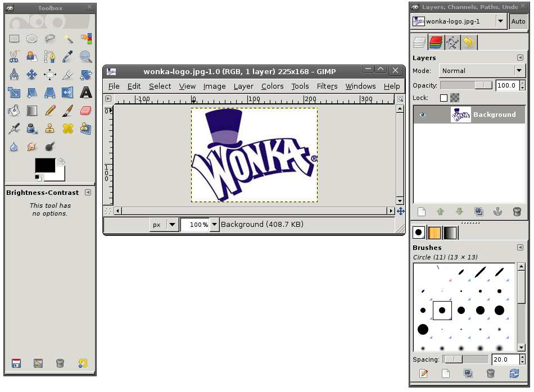Pick the Color Picker eyedropper tool
Viewport: 534px width, 392px height.
pyautogui.click(x=68, y=57)
